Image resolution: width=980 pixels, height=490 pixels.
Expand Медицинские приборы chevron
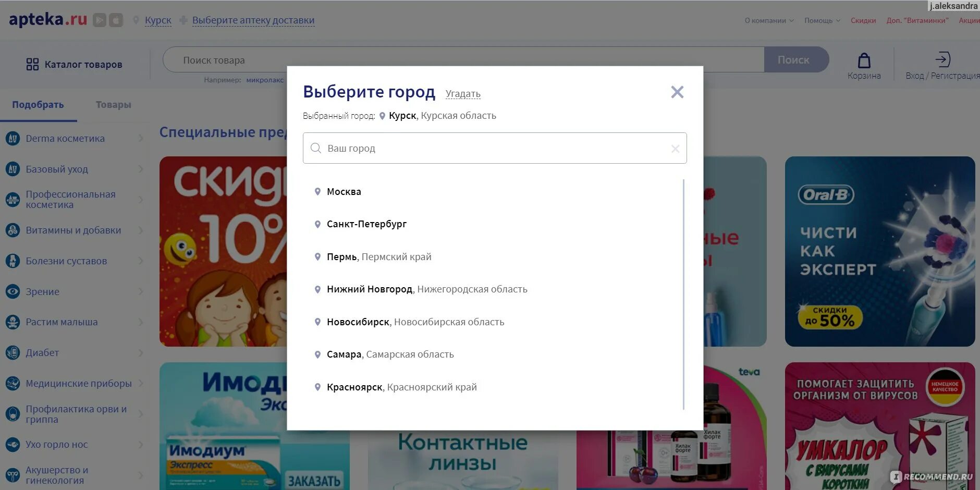point(141,384)
